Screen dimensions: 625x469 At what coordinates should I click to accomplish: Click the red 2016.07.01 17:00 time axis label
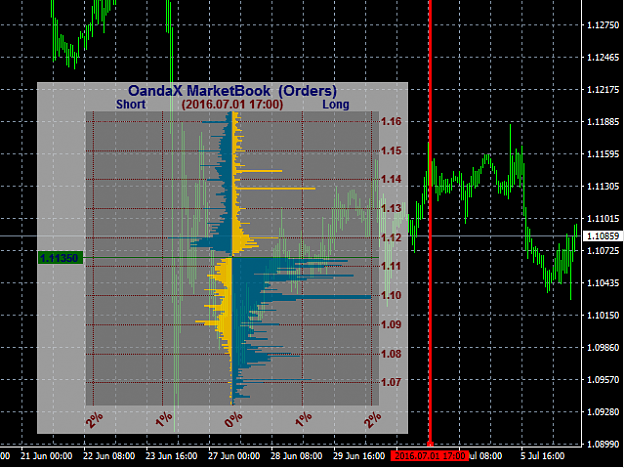click(x=430, y=456)
